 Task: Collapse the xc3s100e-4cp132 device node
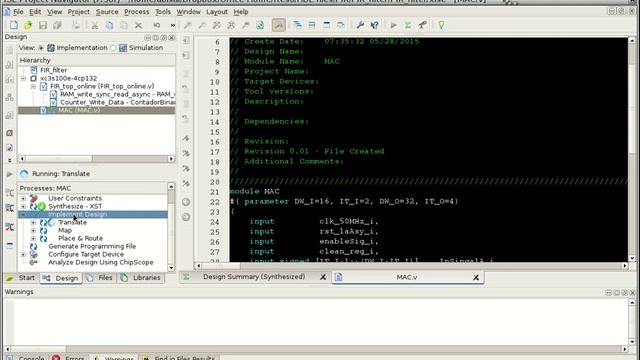(x=24, y=78)
